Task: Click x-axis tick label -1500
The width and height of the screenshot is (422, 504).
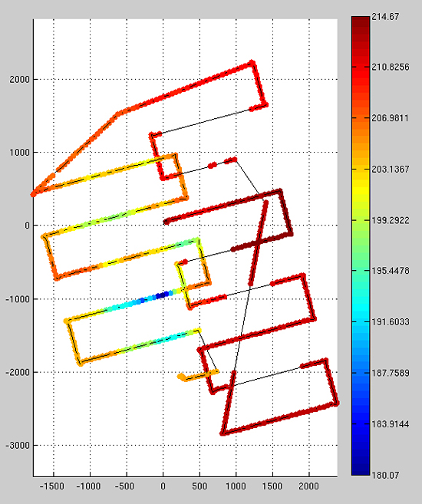Action: tap(51, 486)
